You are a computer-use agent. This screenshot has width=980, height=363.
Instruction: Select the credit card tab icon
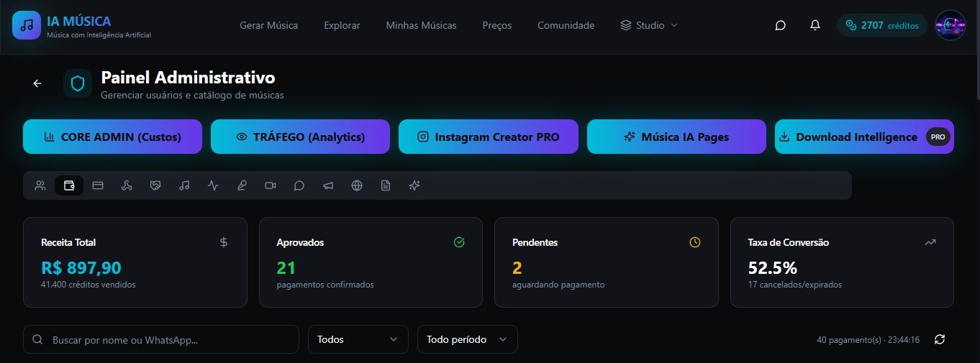click(x=98, y=185)
